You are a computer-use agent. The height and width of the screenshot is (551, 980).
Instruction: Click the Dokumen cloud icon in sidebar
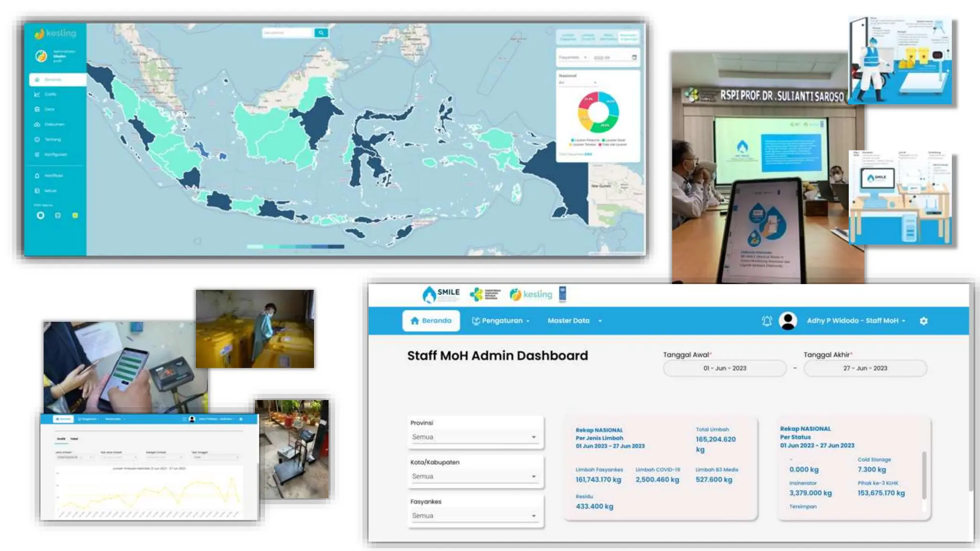coord(37,124)
